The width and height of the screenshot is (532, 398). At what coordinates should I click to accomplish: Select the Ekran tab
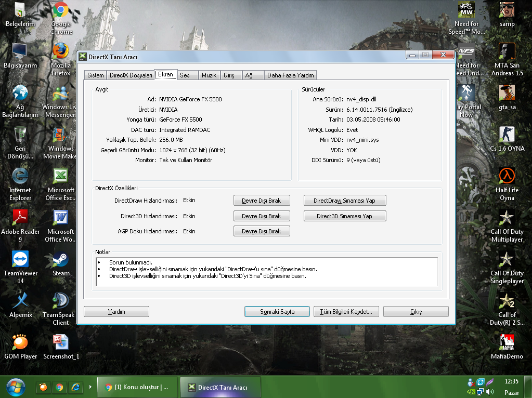click(165, 75)
